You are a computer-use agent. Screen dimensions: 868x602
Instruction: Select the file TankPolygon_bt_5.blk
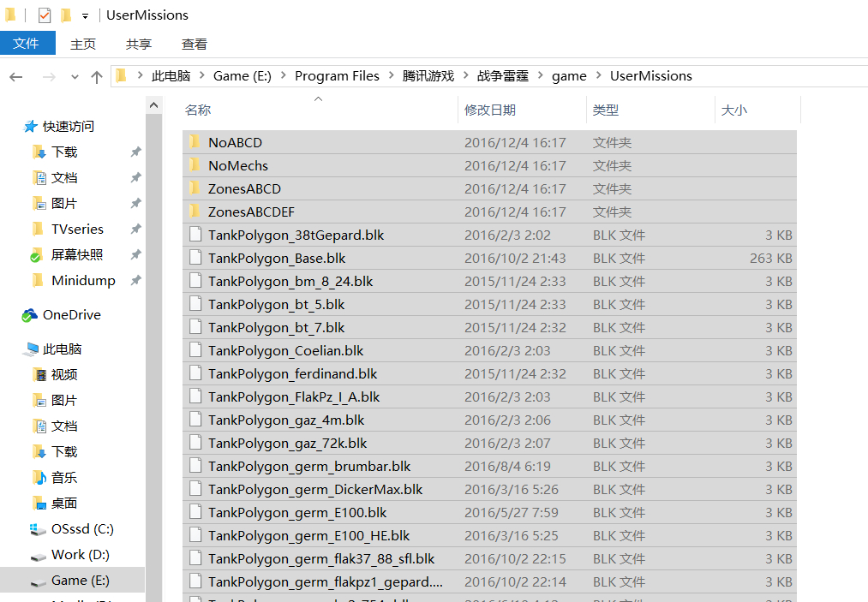[489, 304]
